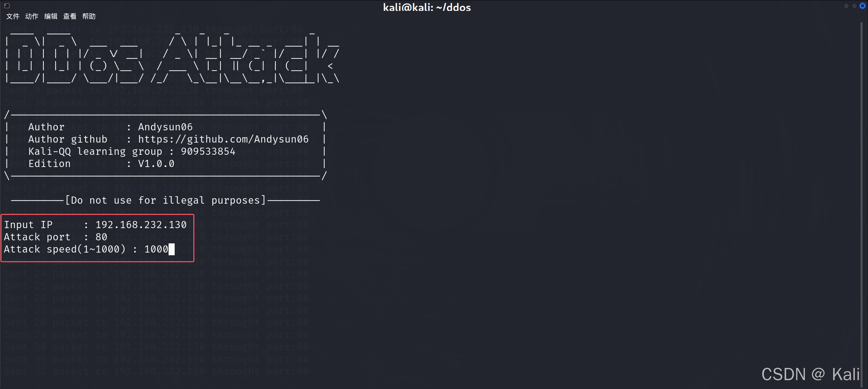Click the minimize circle button in the title bar

(846, 6)
